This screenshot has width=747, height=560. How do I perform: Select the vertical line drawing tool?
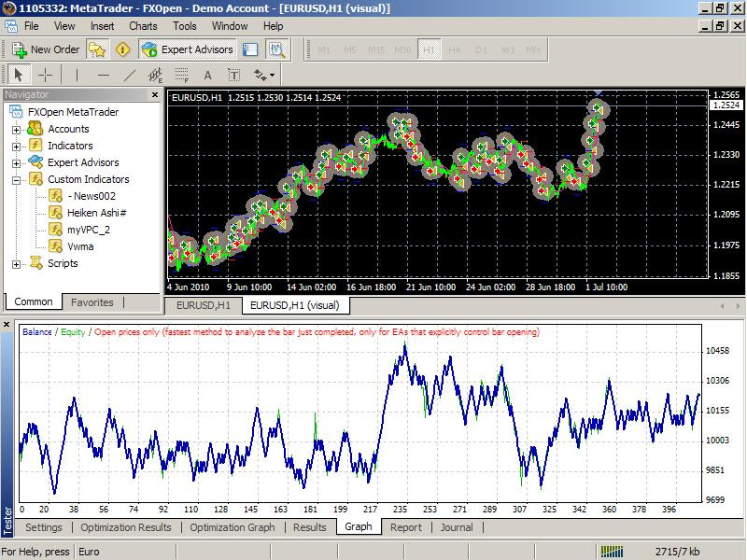pos(77,75)
